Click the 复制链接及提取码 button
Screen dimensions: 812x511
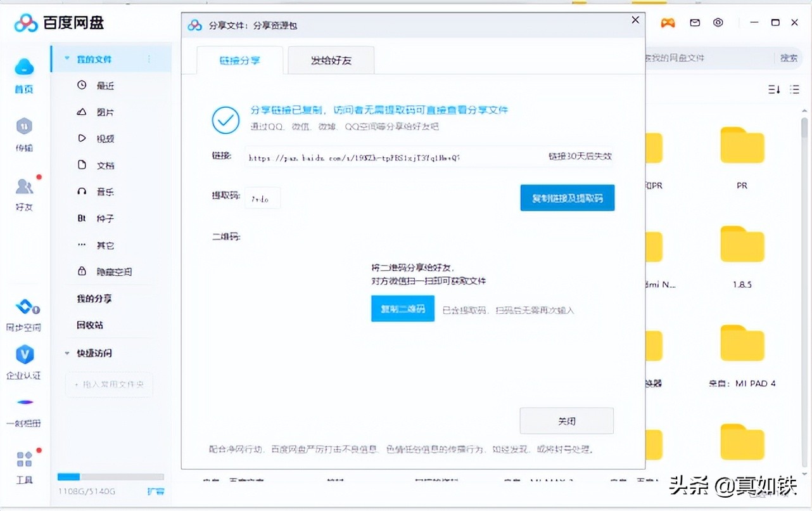coord(567,197)
